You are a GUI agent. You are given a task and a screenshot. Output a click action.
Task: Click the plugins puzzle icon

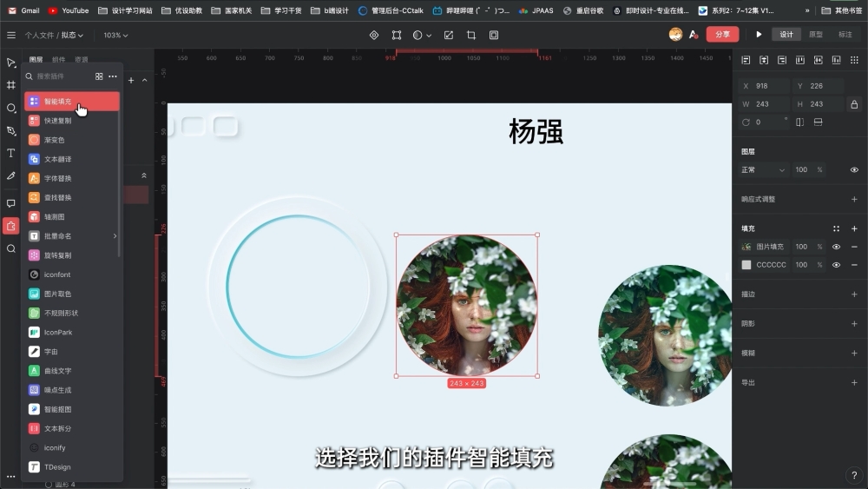[11, 226]
